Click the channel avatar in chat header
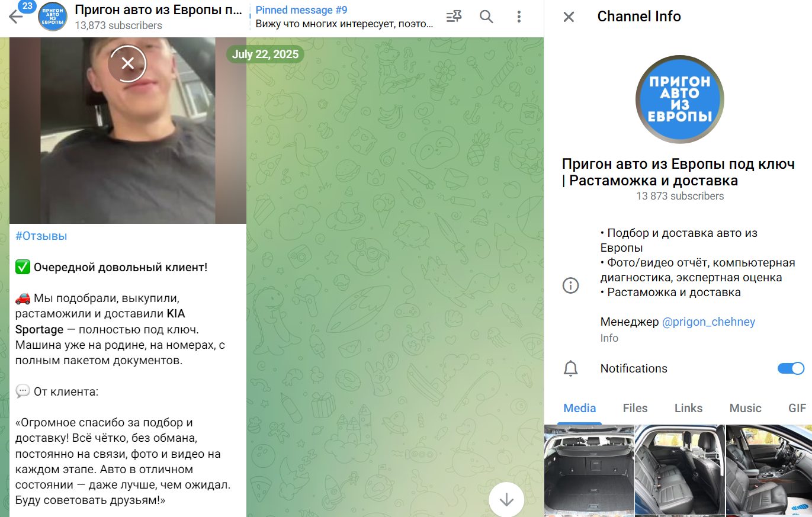The image size is (812, 517). [52, 17]
